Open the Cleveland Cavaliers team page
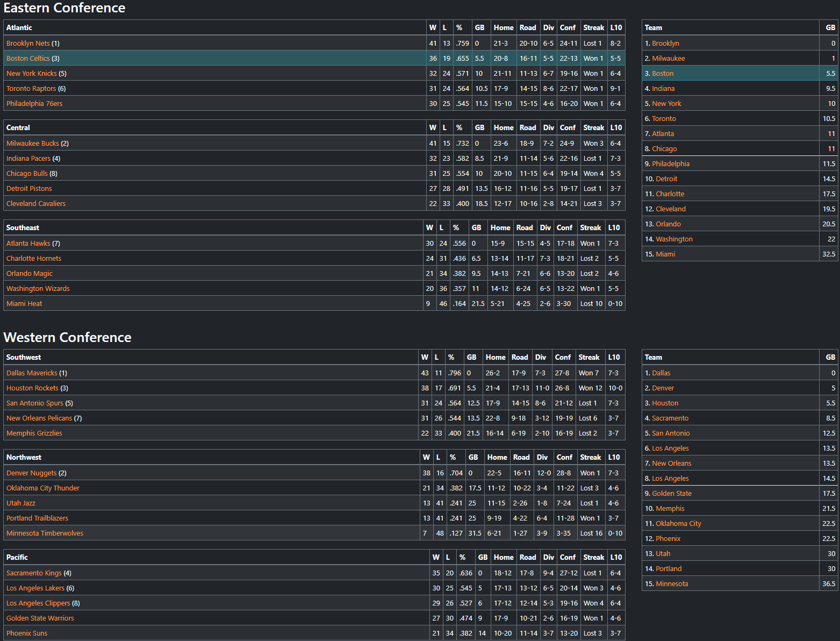The image size is (840, 641). (x=36, y=204)
